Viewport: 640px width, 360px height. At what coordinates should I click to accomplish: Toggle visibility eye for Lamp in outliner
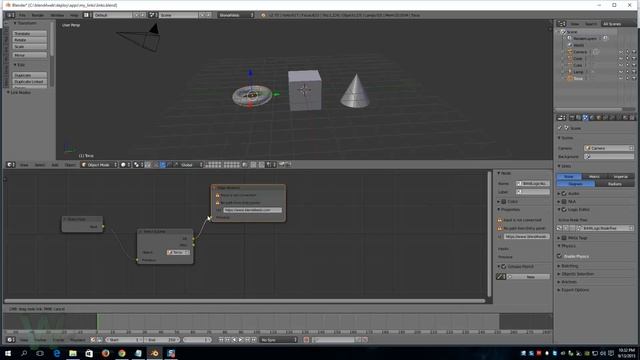[x=621, y=71]
